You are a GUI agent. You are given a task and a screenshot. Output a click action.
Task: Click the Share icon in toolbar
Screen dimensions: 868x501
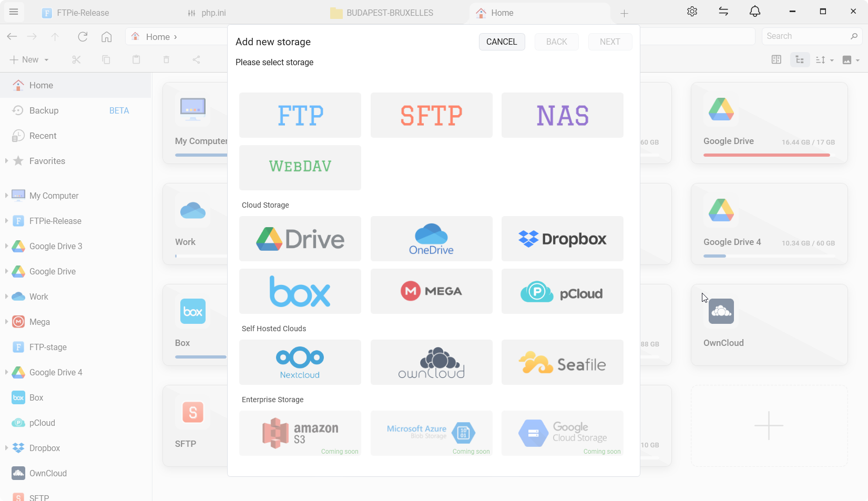pos(196,60)
